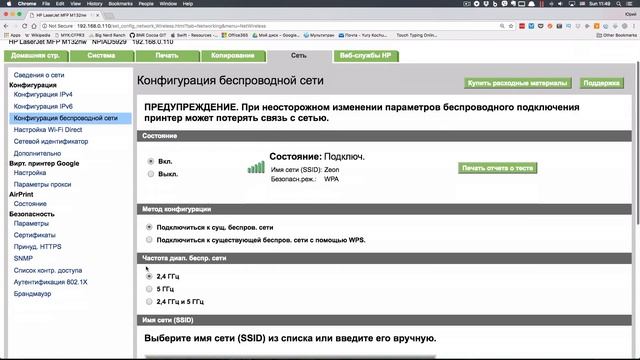Select 2,4 ГГц frequency radio
The image size is (640, 360).
pos(149,276)
